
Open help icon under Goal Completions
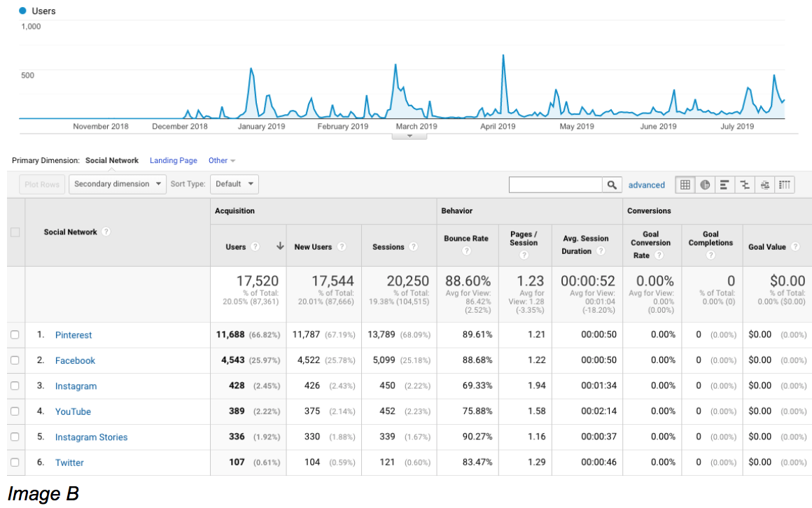pos(710,255)
